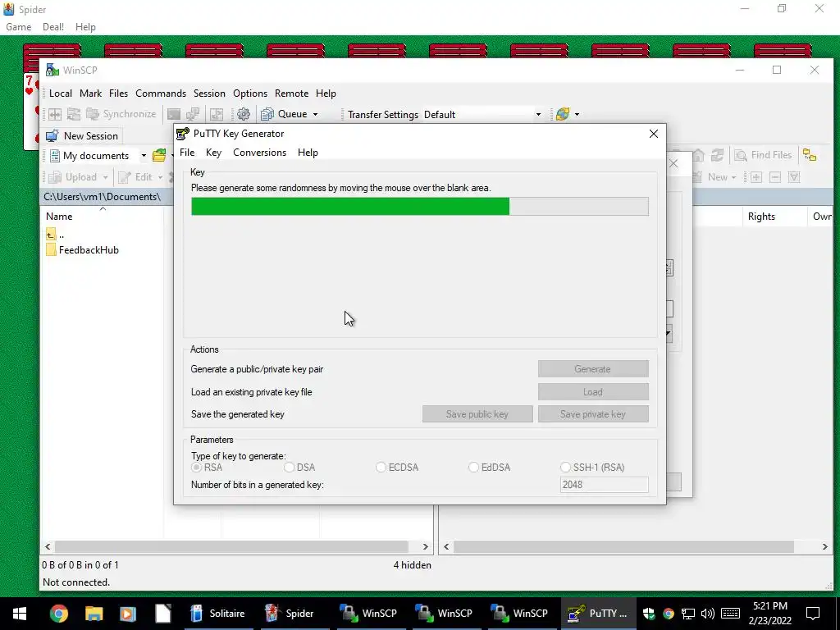Sort by the Name column header
Viewport: 840px width, 630px height.
pyautogui.click(x=102, y=217)
